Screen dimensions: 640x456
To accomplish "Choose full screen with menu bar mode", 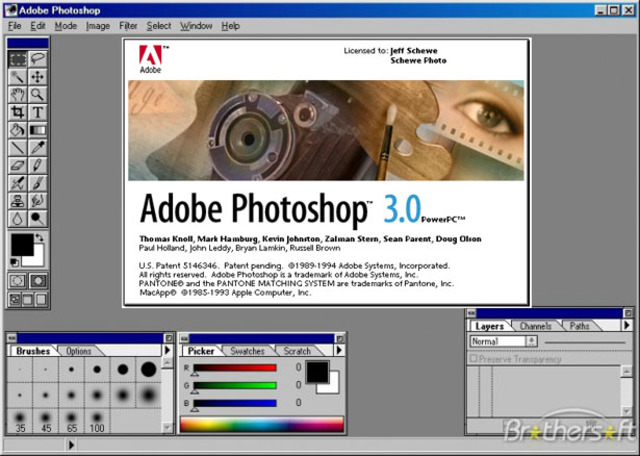I will (27, 300).
